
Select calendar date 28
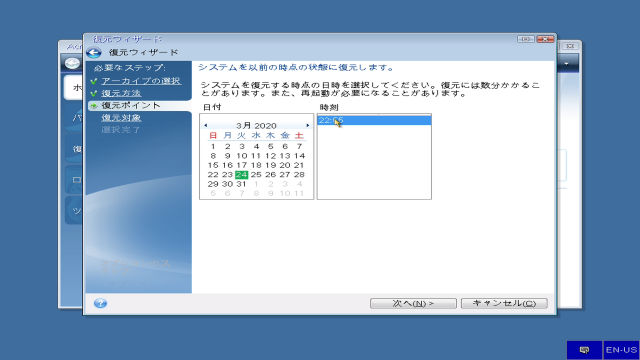tap(299, 175)
